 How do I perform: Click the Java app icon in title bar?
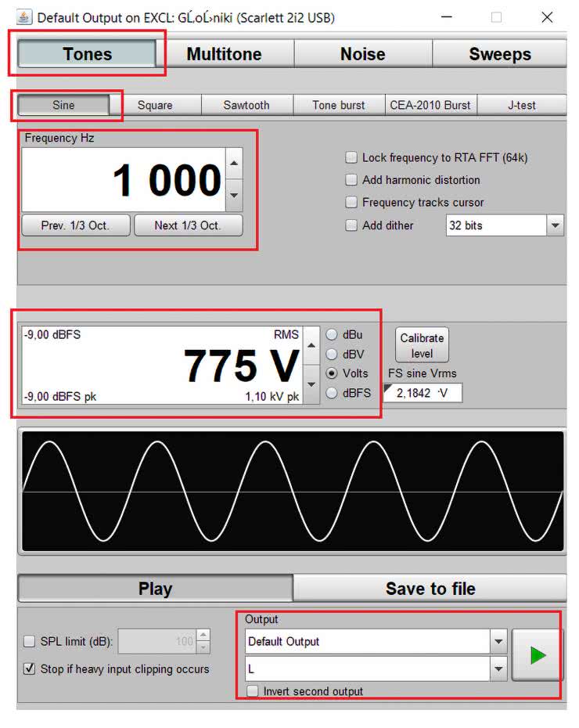click(25, 17)
